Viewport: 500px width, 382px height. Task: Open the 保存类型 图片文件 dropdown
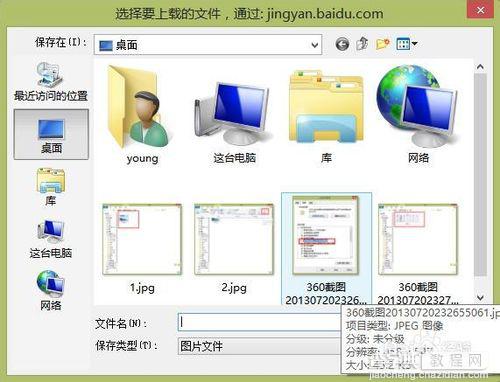(x=260, y=346)
